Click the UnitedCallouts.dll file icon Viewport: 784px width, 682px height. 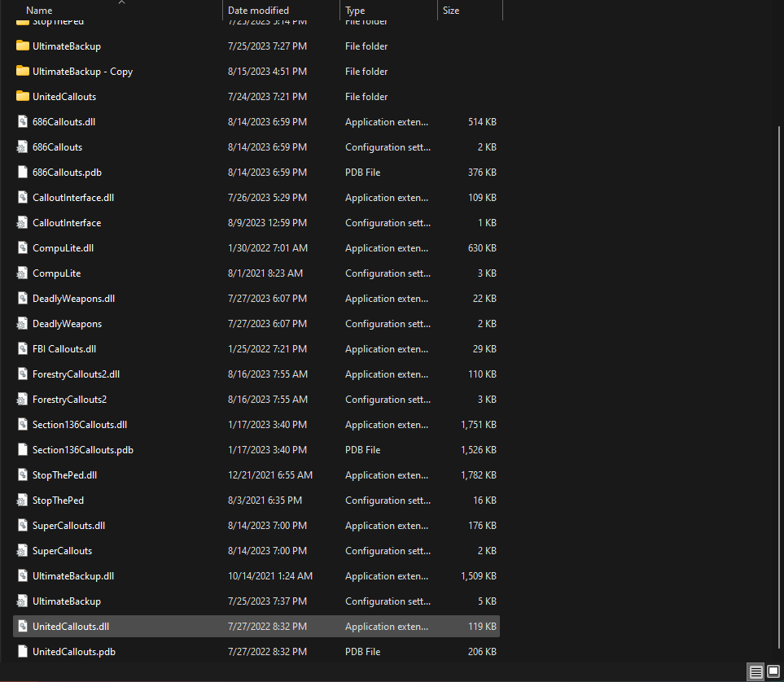(23, 626)
